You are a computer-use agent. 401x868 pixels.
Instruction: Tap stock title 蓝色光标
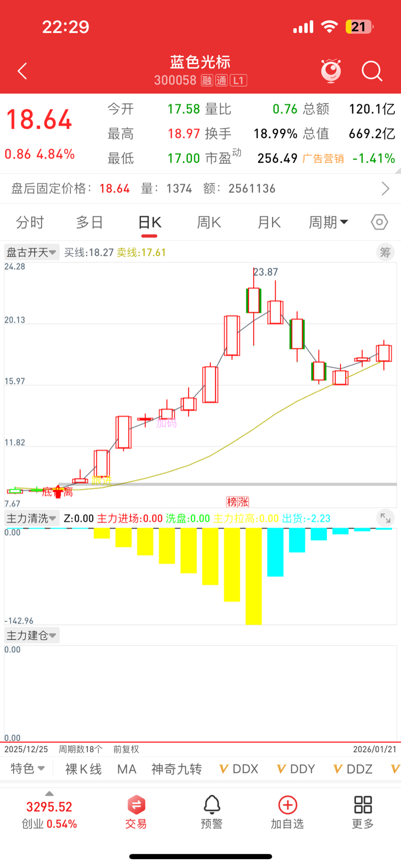(x=200, y=62)
